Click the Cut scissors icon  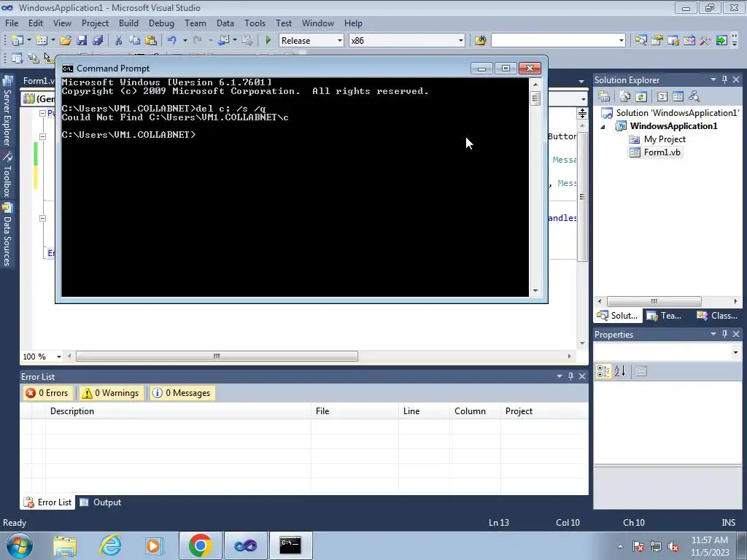119,41
